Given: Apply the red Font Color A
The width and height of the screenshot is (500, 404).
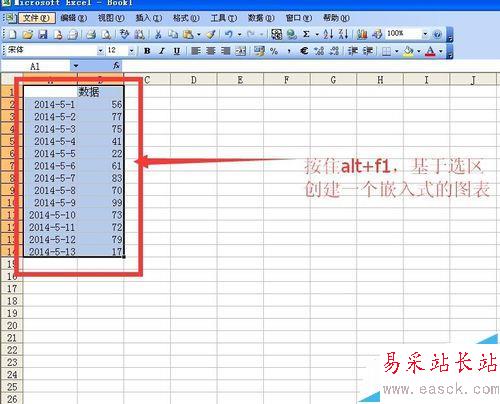Looking at the screenshot, I should (x=430, y=51).
